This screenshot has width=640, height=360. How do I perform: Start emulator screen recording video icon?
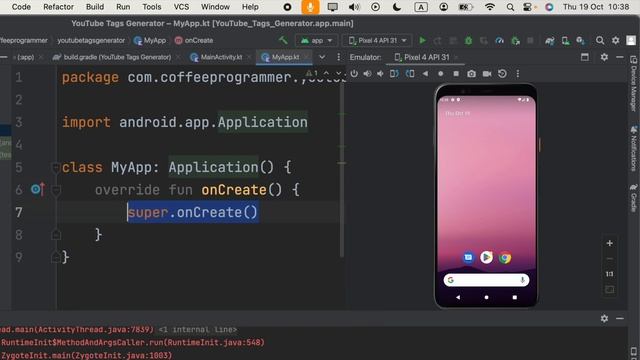[487, 73]
